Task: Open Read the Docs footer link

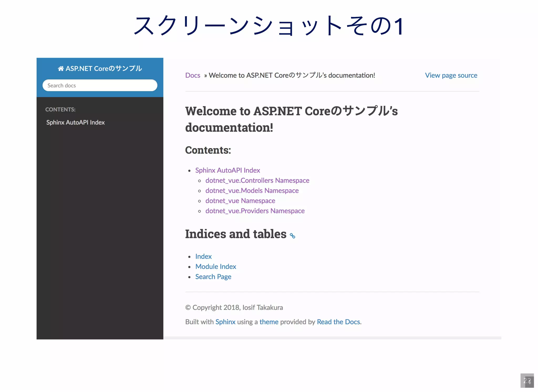Action: (338, 322)
